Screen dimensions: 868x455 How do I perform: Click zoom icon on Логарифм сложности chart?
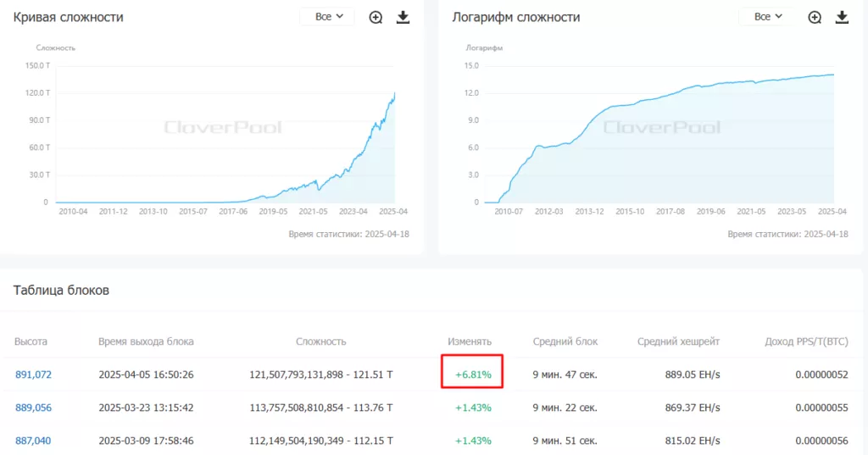point(815,17)
